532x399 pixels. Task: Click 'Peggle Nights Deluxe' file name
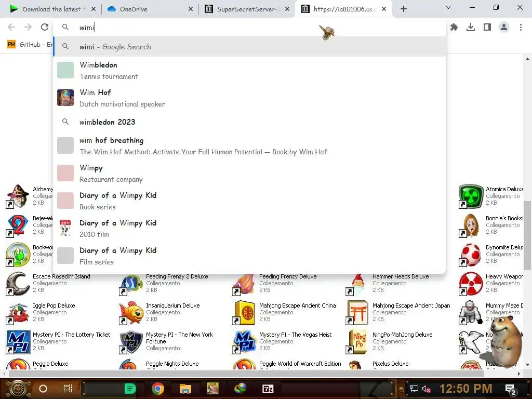pyautogui.click(x=172, y=364)
